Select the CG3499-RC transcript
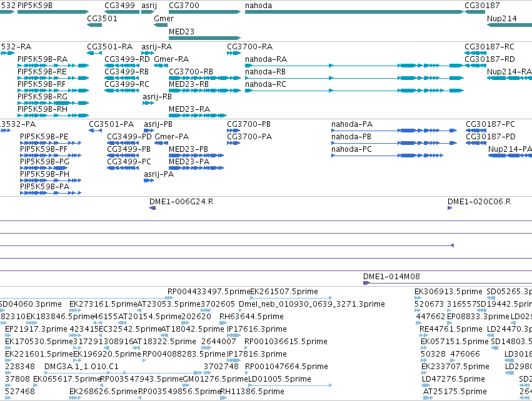Image resolution: width=532 pixels, height=401 pixels. pos(122,91)
